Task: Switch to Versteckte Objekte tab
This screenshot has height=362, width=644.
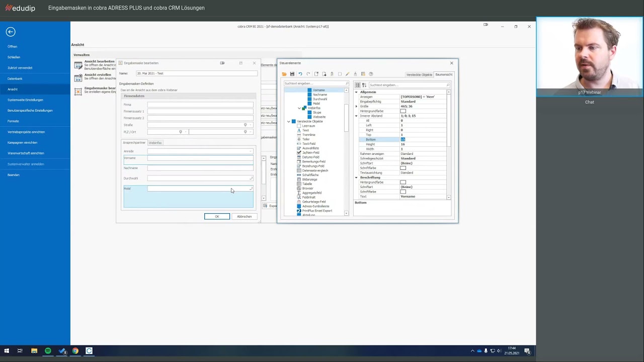Action: (x=419, y=74)
